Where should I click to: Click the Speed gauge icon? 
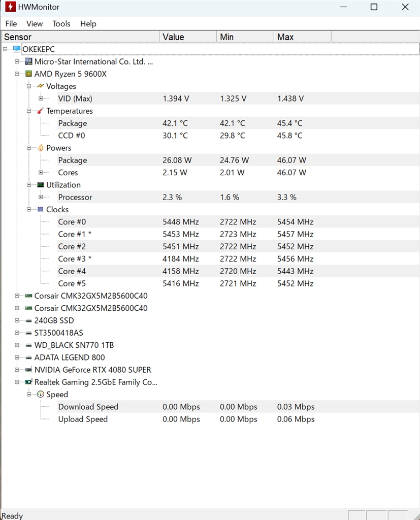pos(41,394)
